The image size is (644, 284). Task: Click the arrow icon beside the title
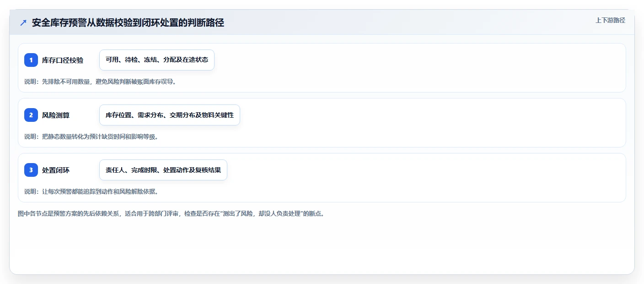[23, 22]
